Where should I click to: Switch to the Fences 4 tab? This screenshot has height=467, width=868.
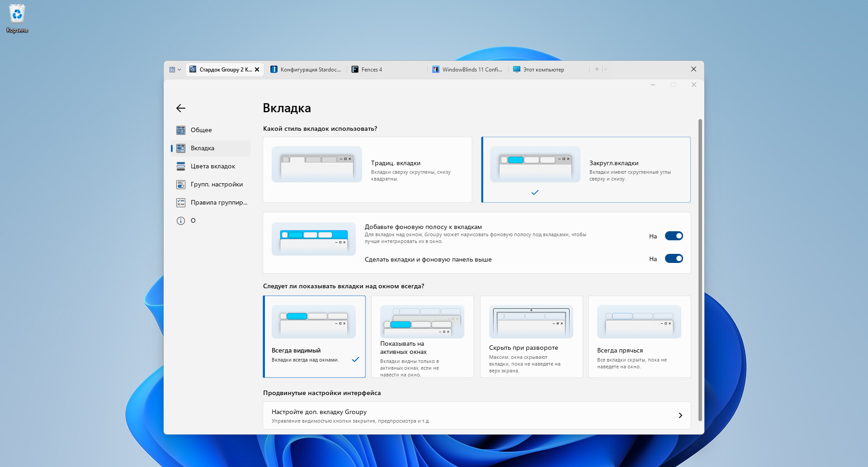[x=372, y=70]
